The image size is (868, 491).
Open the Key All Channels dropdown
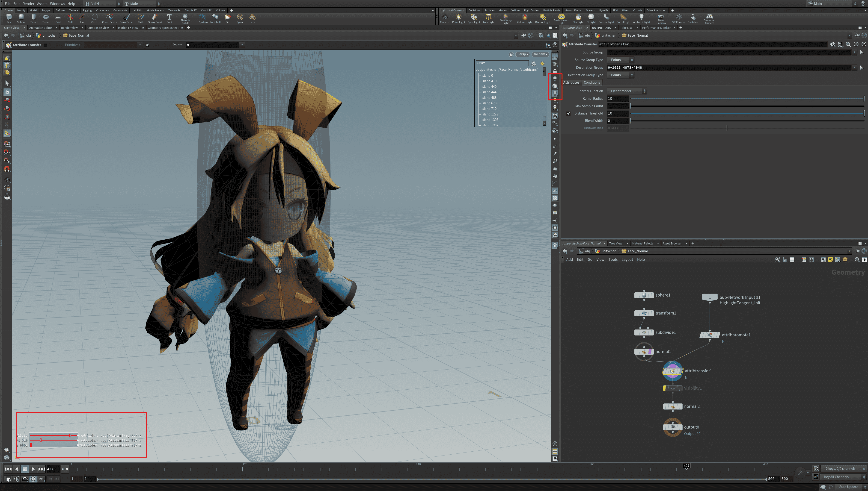(x=843, y=477)
